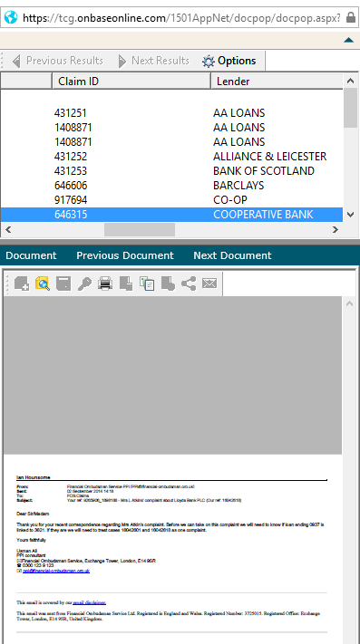Click the save page document icon
Screen dimensions: 360x644
126,284
